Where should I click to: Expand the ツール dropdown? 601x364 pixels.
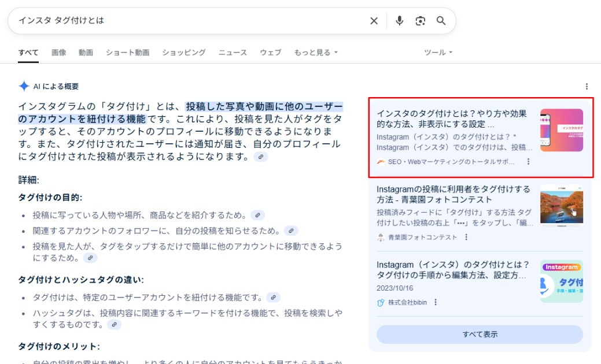[x=438, y=53]
